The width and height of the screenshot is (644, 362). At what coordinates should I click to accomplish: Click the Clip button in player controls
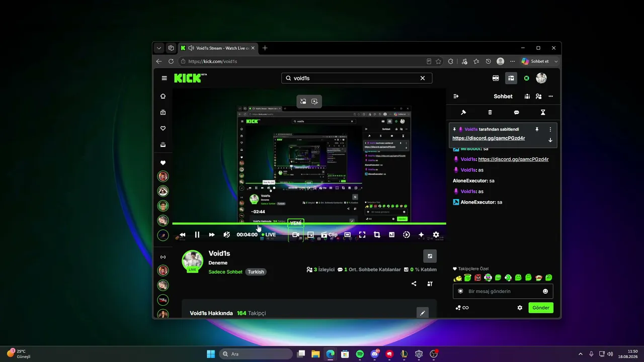pyautogui.click(x=330, y=235)
